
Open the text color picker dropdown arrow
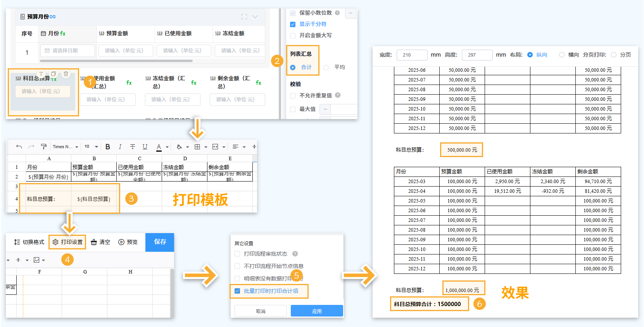pos(167,147)
